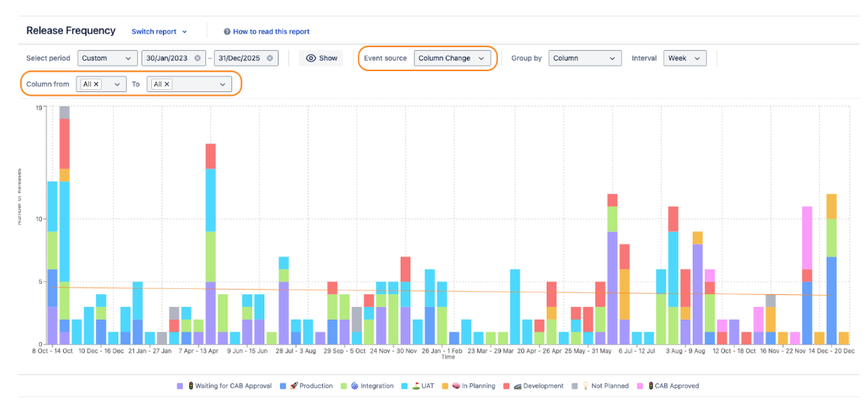Click the UAT legend label
The height and width of the screenshot is (420, 868).
pyautogui.click(x=428, y=386)
